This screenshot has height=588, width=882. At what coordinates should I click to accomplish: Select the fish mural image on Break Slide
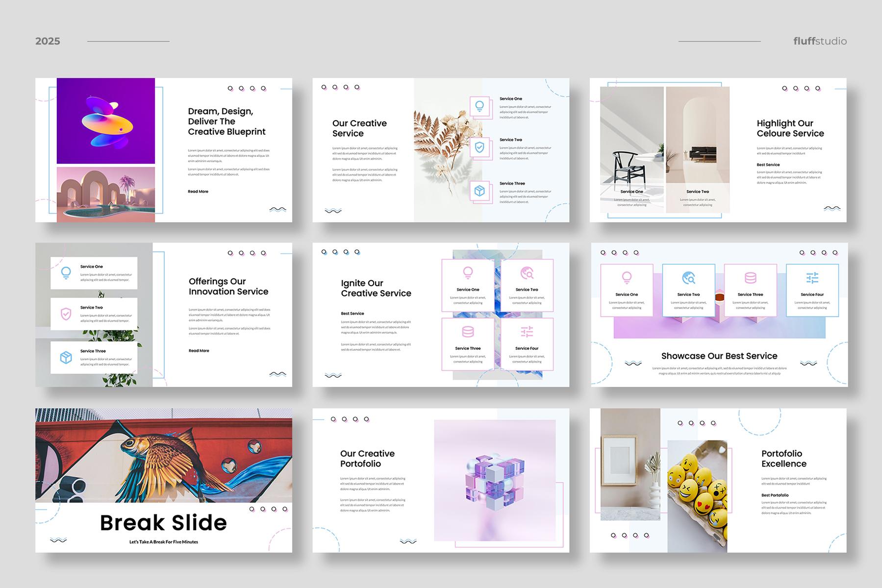pyautogui.click(x=163, y=456)
